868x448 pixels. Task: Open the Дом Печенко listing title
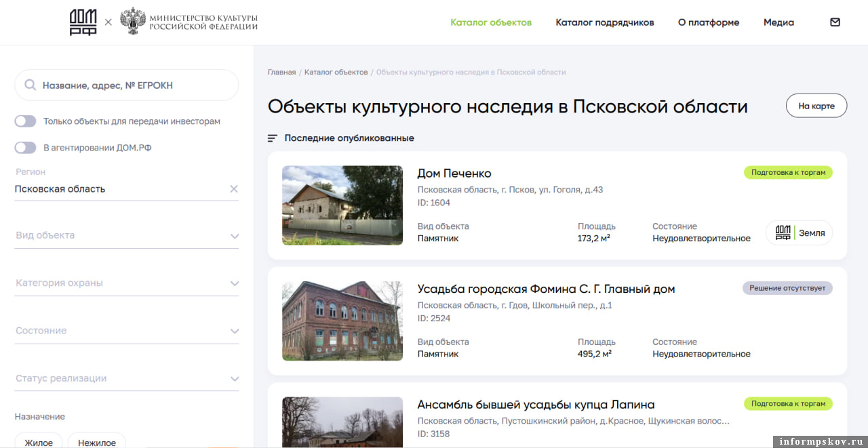[454, 174]
